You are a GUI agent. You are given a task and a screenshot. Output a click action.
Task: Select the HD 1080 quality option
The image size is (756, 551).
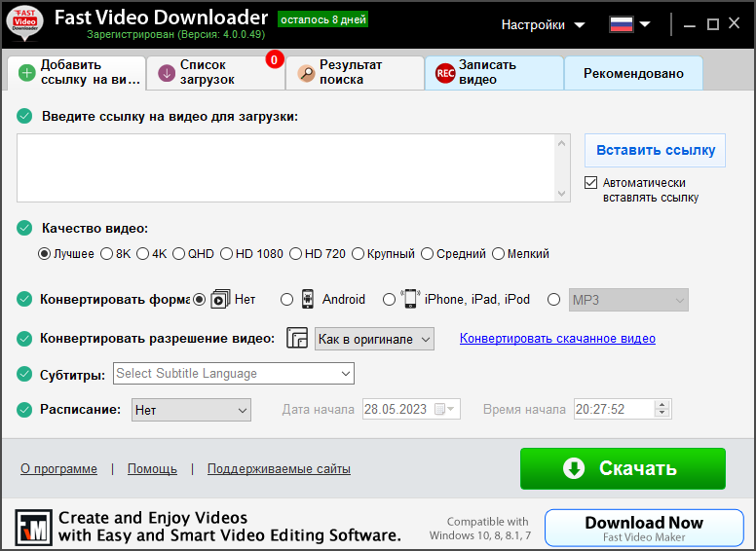pyautogui.click(x=227, y=254)
